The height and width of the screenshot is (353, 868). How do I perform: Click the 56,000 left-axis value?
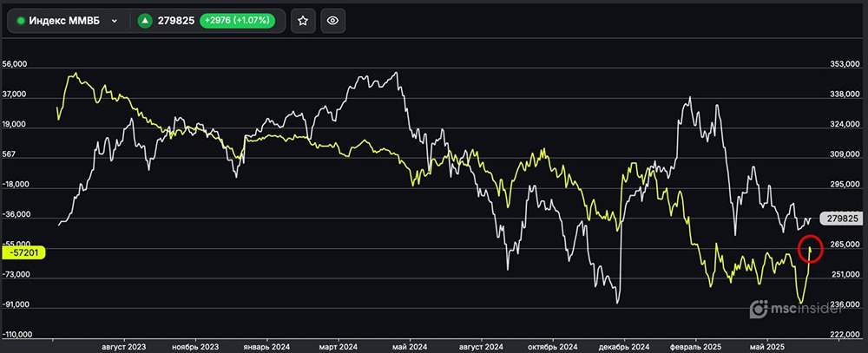click(x=15, y=64)
